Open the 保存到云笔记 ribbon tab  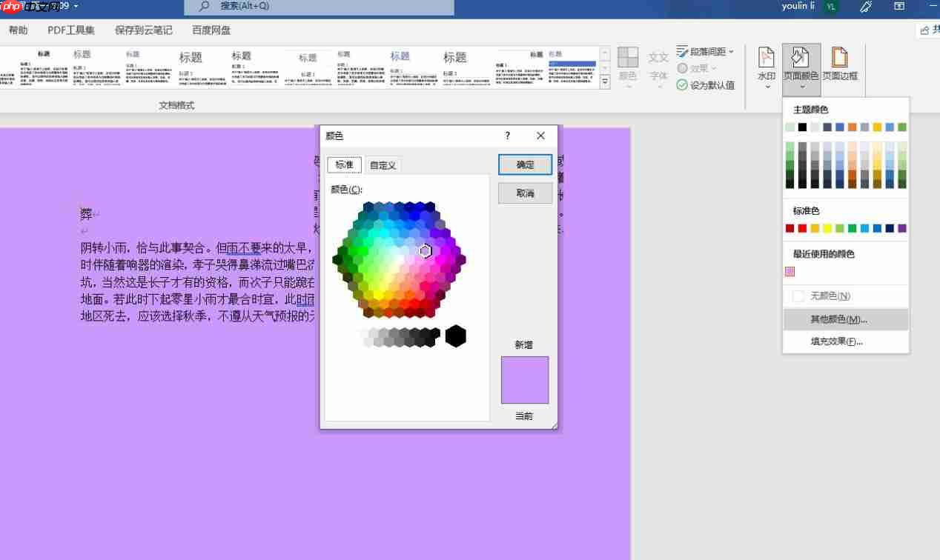pyautogui.click(x=144, y=30)
